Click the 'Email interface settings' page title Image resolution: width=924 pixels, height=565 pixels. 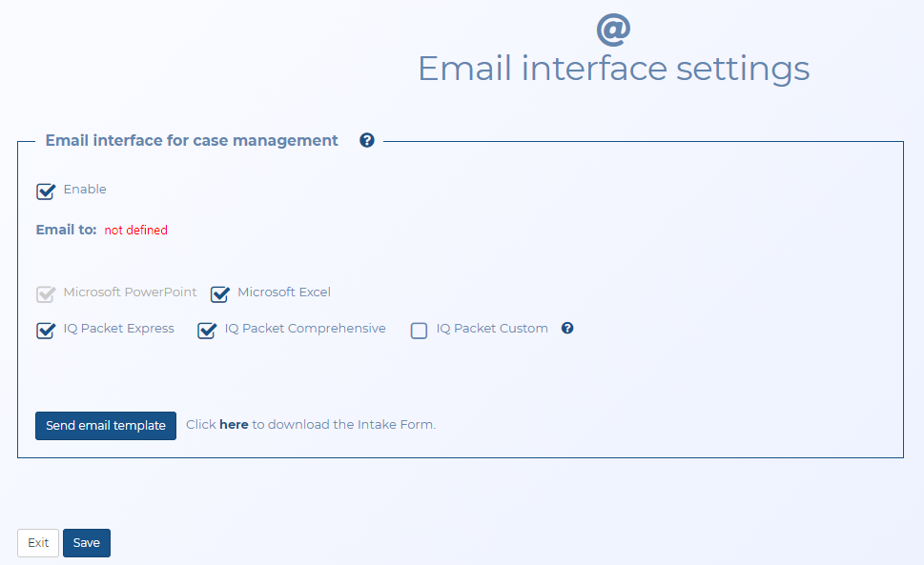pos(613,69)
